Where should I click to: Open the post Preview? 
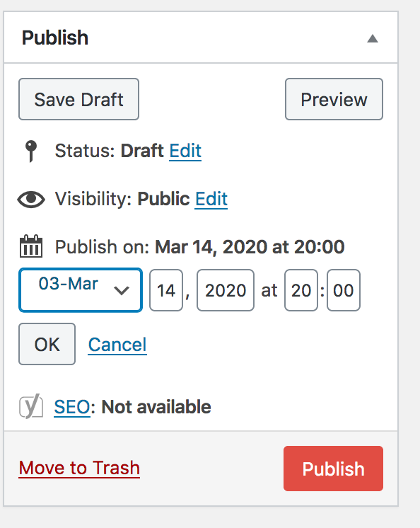pyautogui.click(x=334, y=99)
